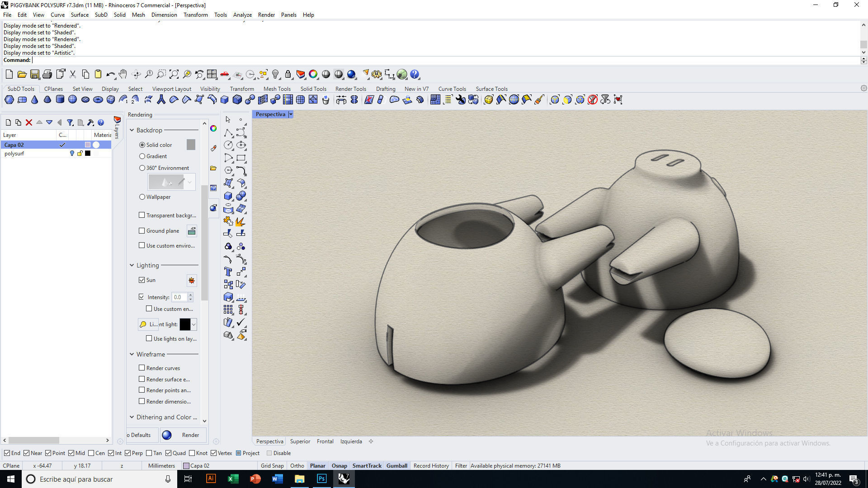868x488 pixels.
Task: Toggle Ortho in the status bar
Action: pyautogui.click(x=297, y=466)
